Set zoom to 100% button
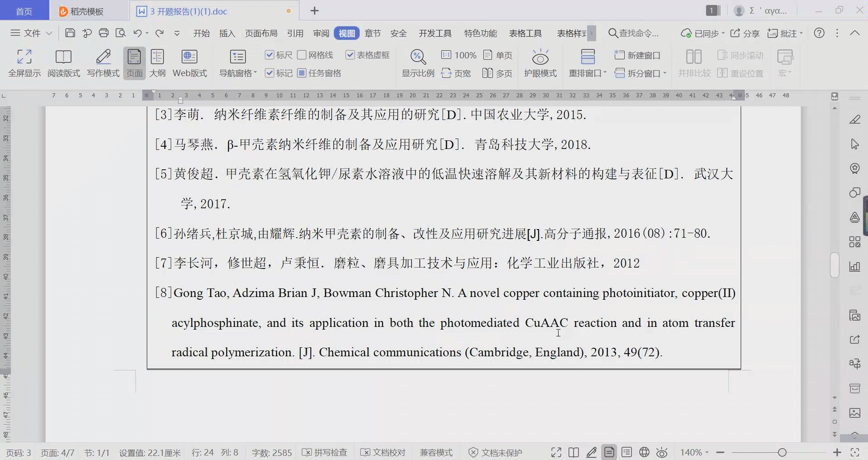This screenshot has height=460, width=868. pyautogui.click(x=459, y=55)
